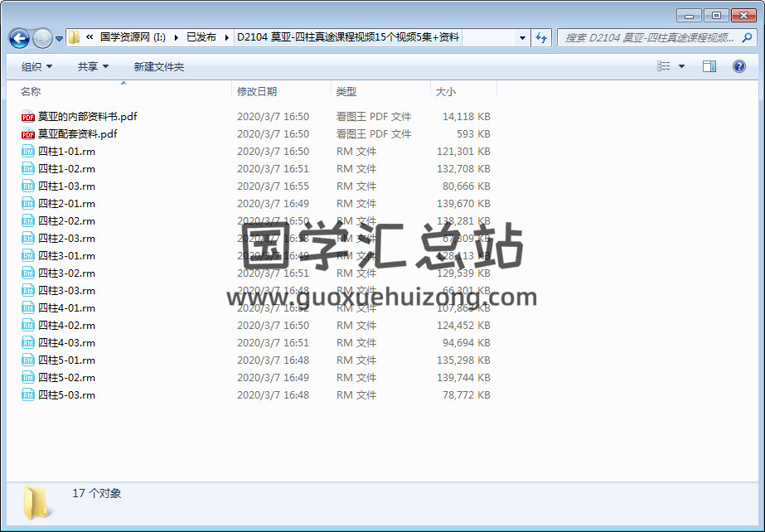Image resolution: width=765 pixels, height=532 pixels.
Task: Select file name 莫亚配套资料.pdf
Action: click(x=78, y=134)
